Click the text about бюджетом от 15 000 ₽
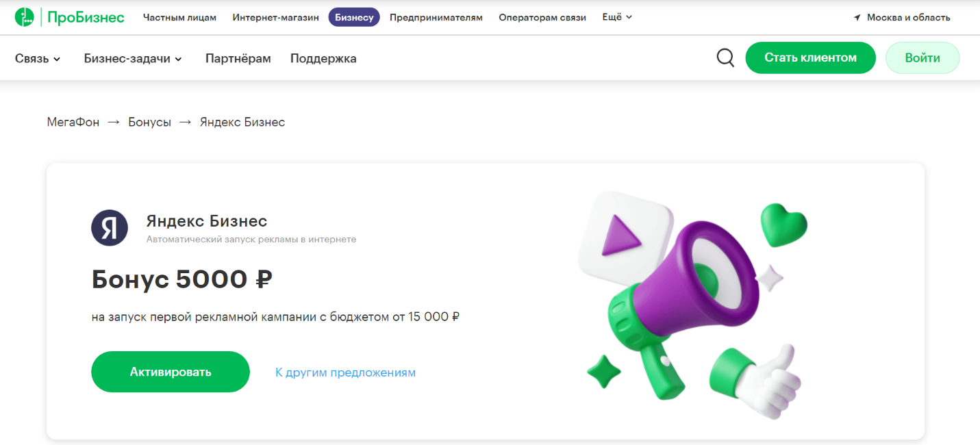The height and width of the screenshot is (445, 980). (x=275, y=317)
